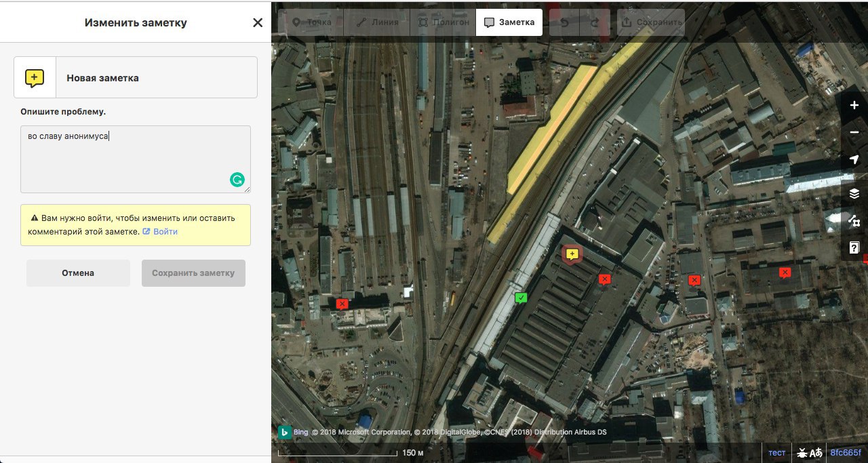The height and width of the screenshot is (463, 868).
Task: Show my location with the geolocate arrow
Action: (854, 159)
